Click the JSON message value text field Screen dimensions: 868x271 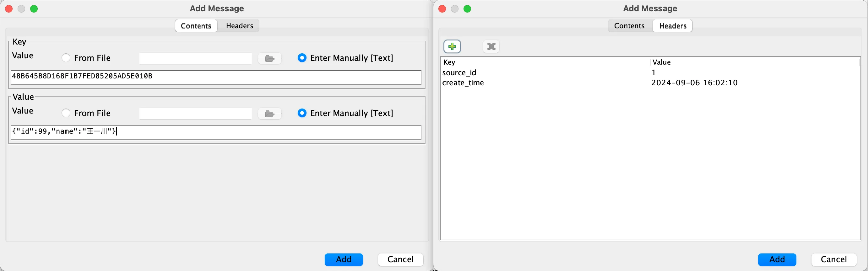(x=216, y=132)
